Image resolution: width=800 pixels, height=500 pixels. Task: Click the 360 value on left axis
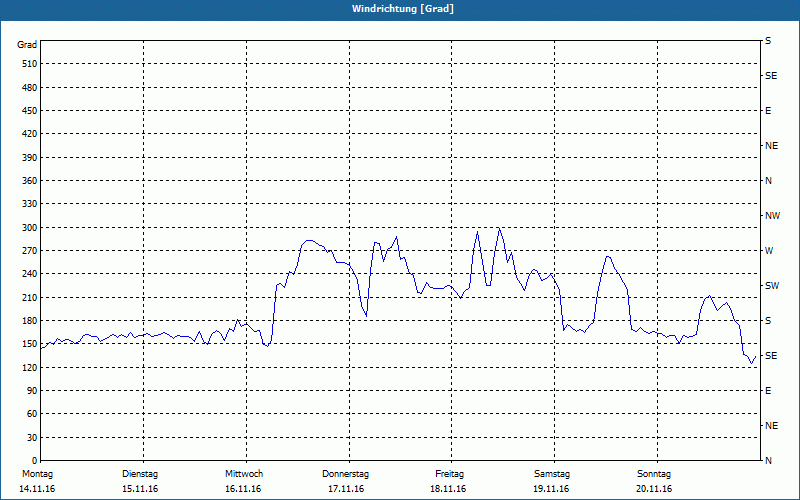pyautogui.click(x=30, y=181)
